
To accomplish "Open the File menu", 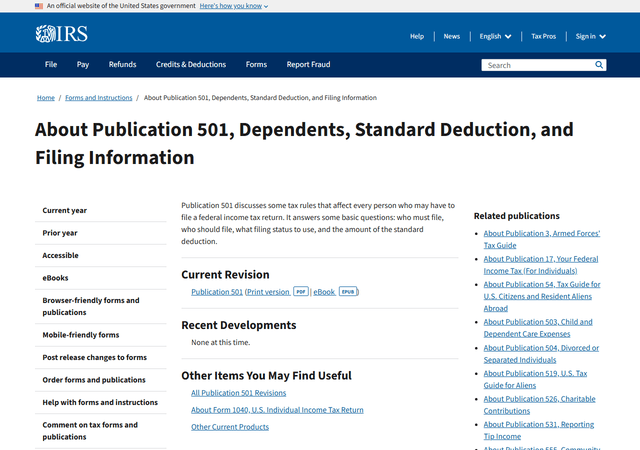I will coord(51,65).
